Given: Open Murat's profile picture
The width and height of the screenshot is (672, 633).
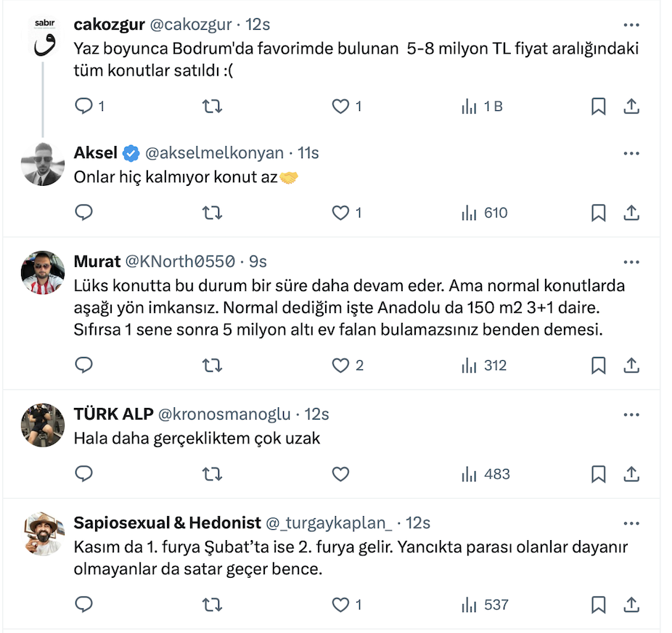Looking at the screenshot, I should [x=43, y=273].
